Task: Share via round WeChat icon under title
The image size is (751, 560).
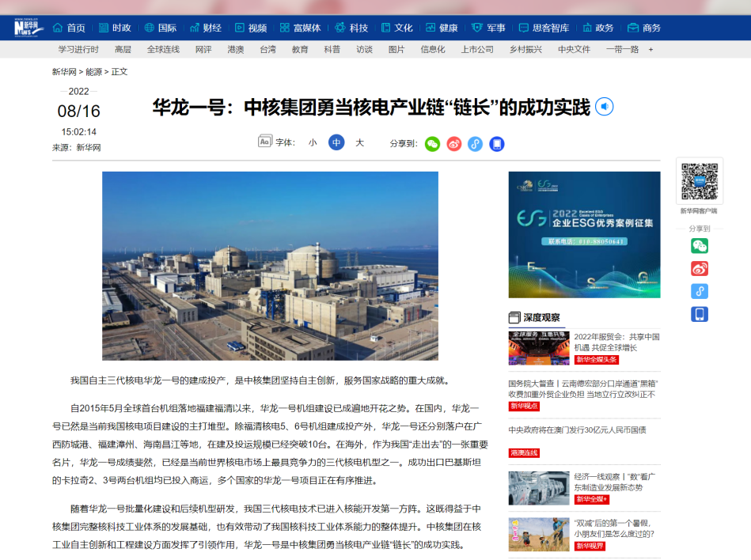Action: [x=432, y=144]
